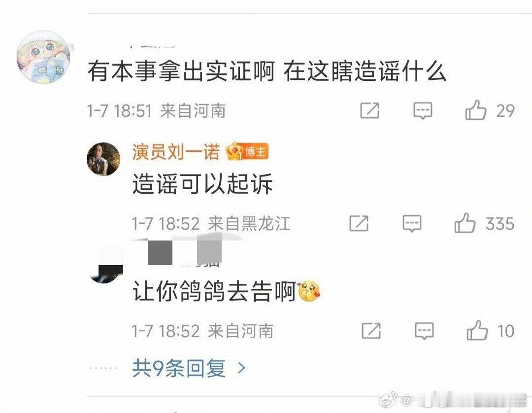Click the crown VIP badge icon
The width and height of the screenshot is (532, 413).
234,151
